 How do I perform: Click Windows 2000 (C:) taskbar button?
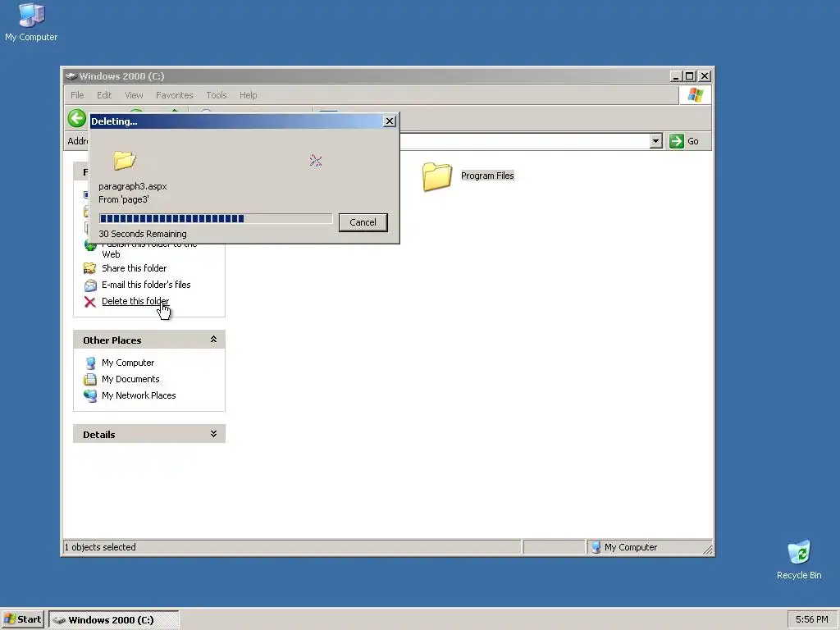click(x=114, y=620)
